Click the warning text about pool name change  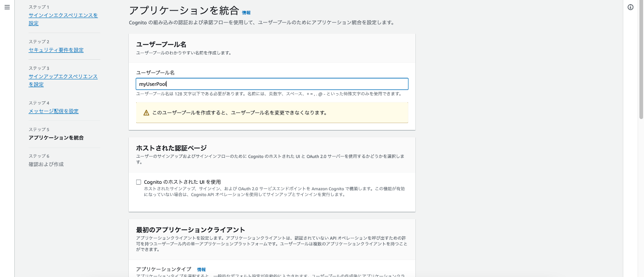240,113
